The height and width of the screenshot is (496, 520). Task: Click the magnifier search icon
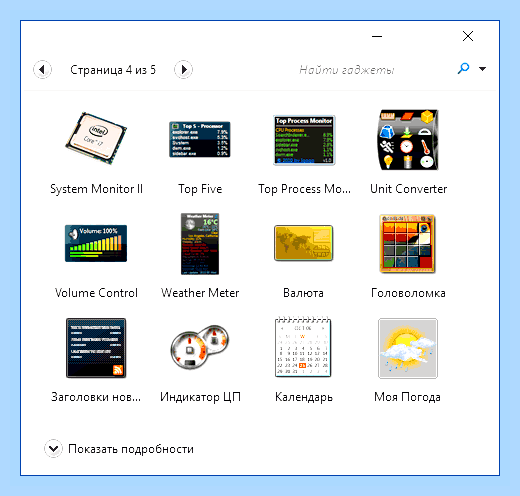pos(463,69)
